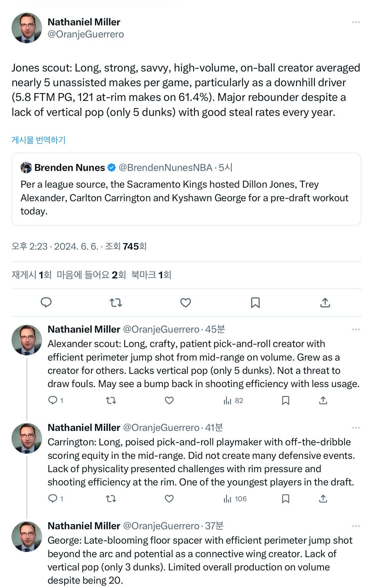This screenshot has height=588, width=369.
Task: Open more options on Alexander scout reply
Action: [x=356, y=329]
